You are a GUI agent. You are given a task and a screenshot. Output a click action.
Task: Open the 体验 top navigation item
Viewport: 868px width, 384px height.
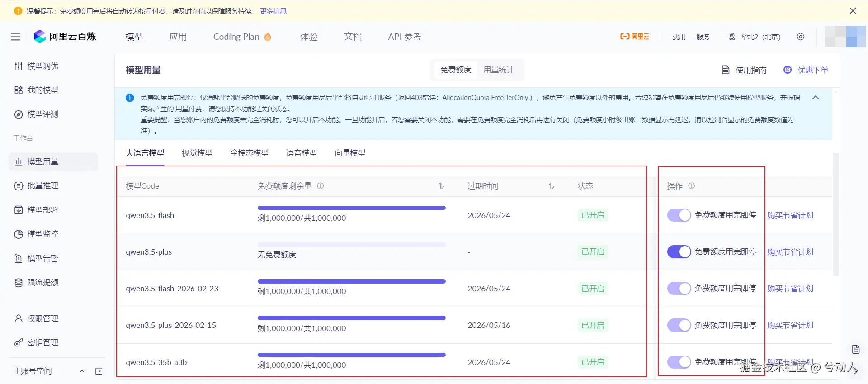[309, 37]
